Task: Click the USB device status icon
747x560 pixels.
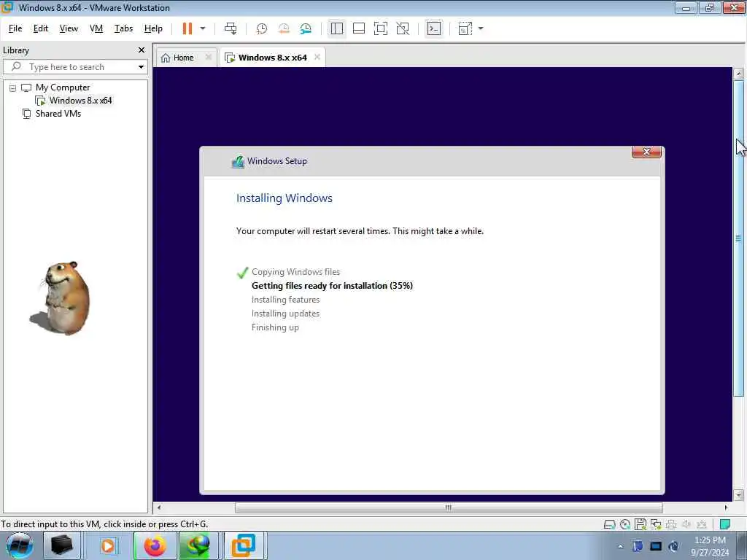Action: point(702,525)
